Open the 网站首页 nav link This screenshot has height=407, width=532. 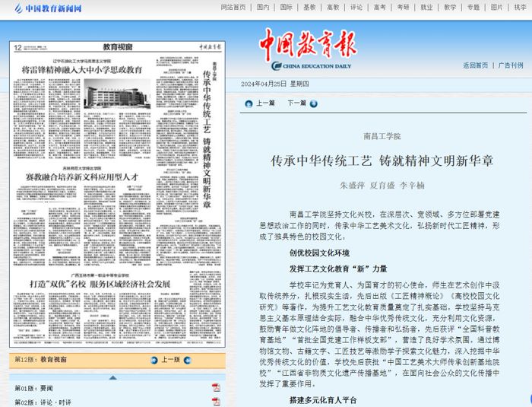pyautogui.click(x=233, y=7)
